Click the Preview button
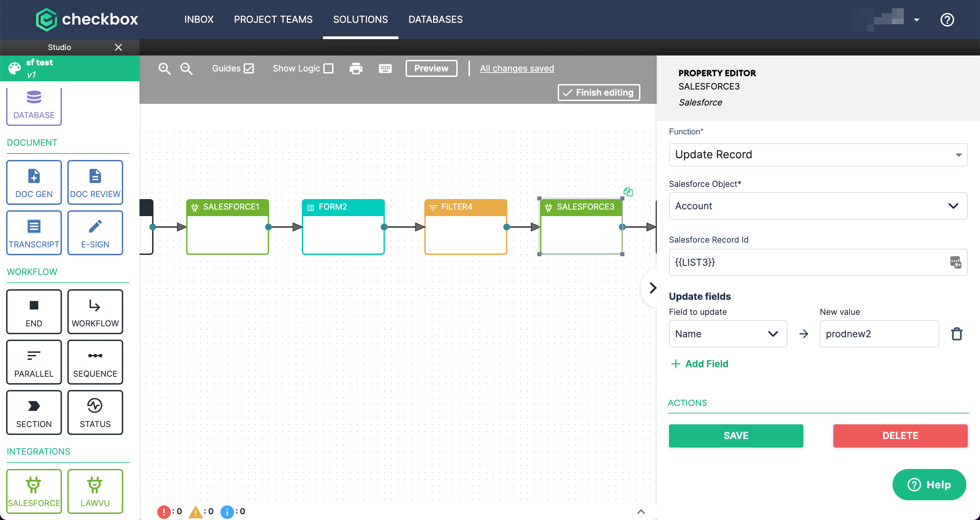980x520 pixels. pyautogui.click(x=431, y=68)
